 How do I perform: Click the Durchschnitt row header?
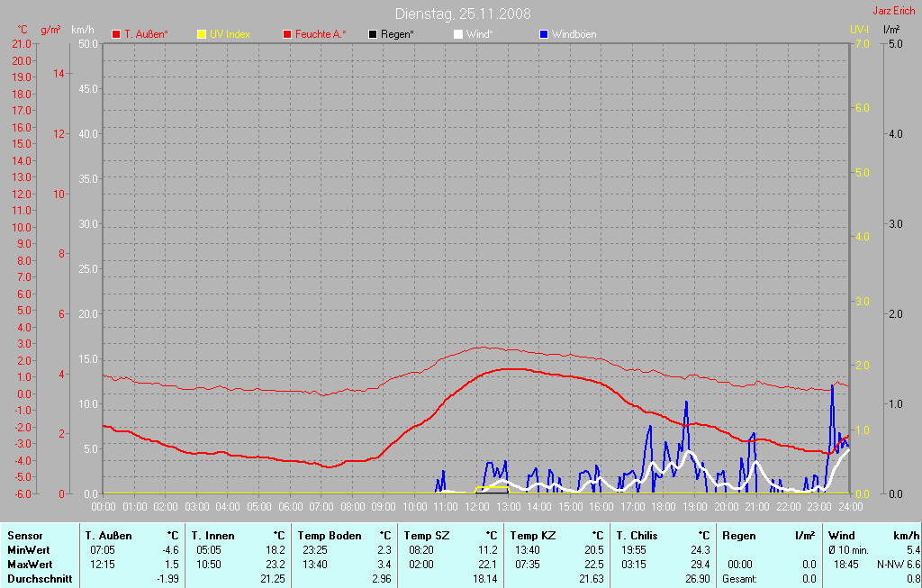pos(40,579)
